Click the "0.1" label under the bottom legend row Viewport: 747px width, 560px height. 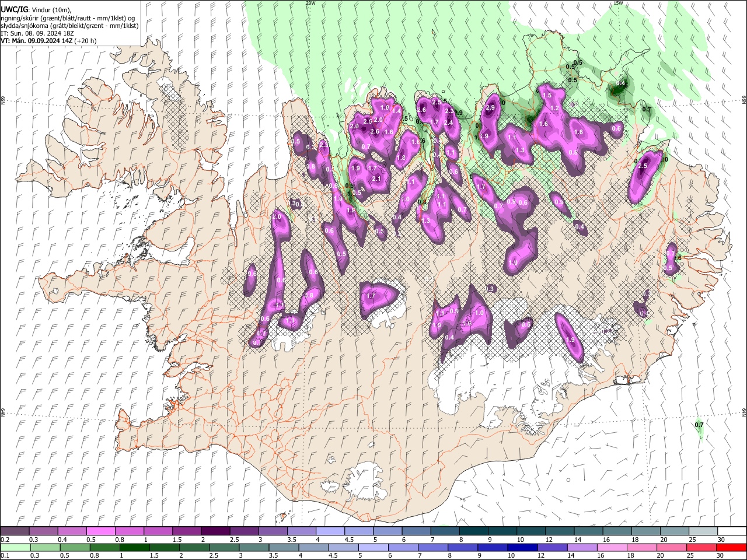pos(5,556)
